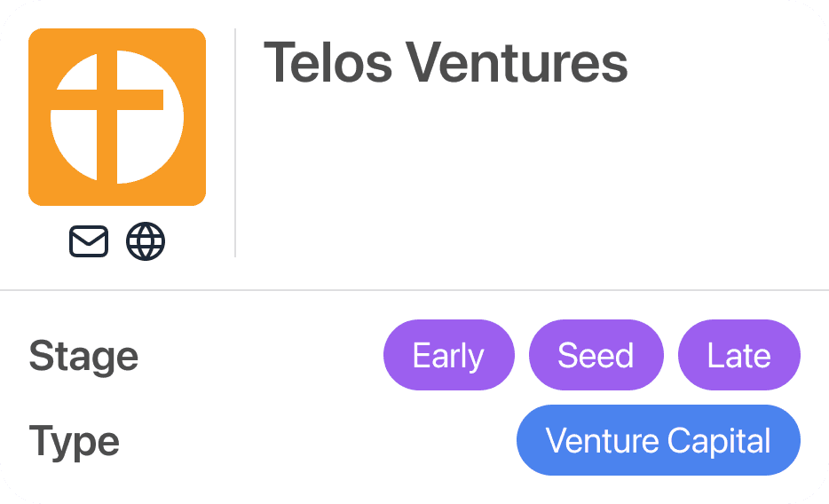Select the Late stage tag
Viewport: 829px width, 504px height.
pos(738,355)
